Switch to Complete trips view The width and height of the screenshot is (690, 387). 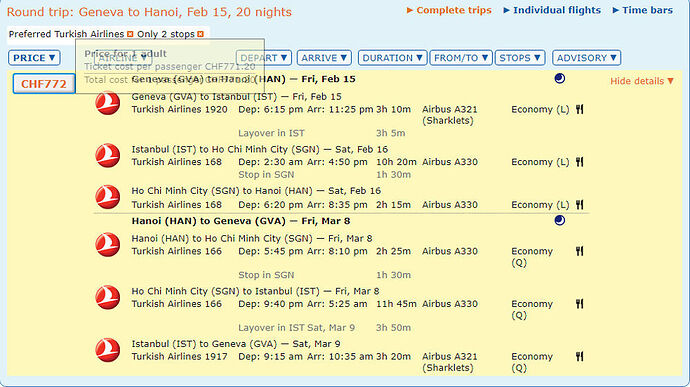pyautogui.click(x=449, y=10)
